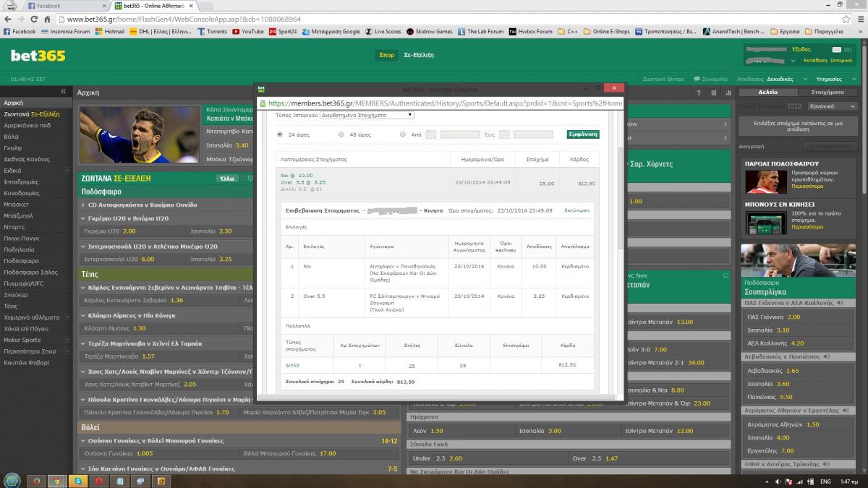Collapse the left sports sidebar
Viewport: 868px width, 488px height.
63,92
